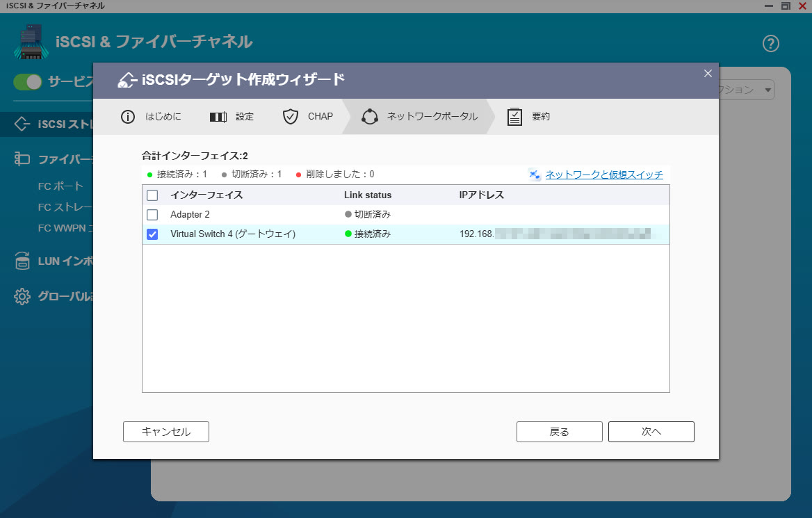Open ネットワークと仮想スイッチ link
This screenshot has width=812, height=518.
point(604,175)
